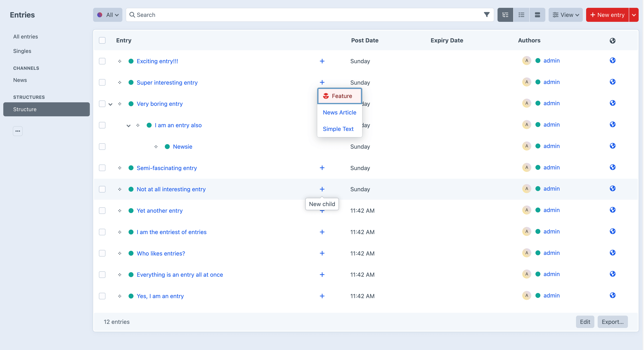
Task: Open sidebar ellipsis customize button
Action: 18,131
